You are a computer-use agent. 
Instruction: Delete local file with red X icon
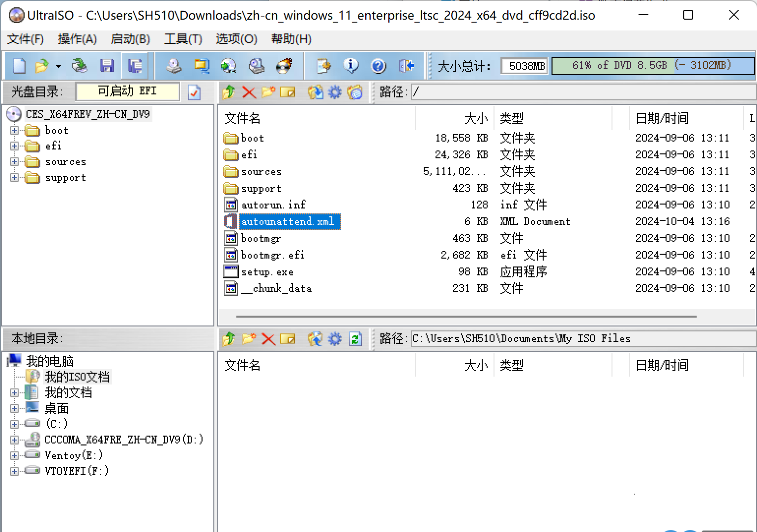coord(268,339)
